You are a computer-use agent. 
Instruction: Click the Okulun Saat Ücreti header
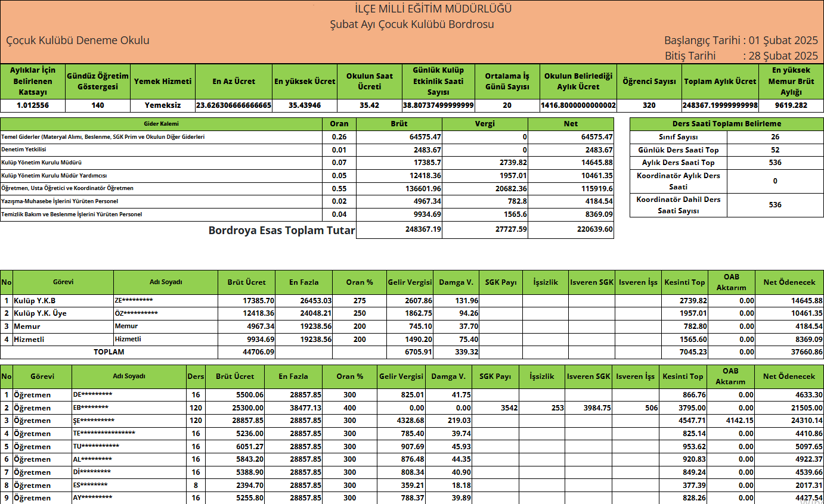(370, 82)
